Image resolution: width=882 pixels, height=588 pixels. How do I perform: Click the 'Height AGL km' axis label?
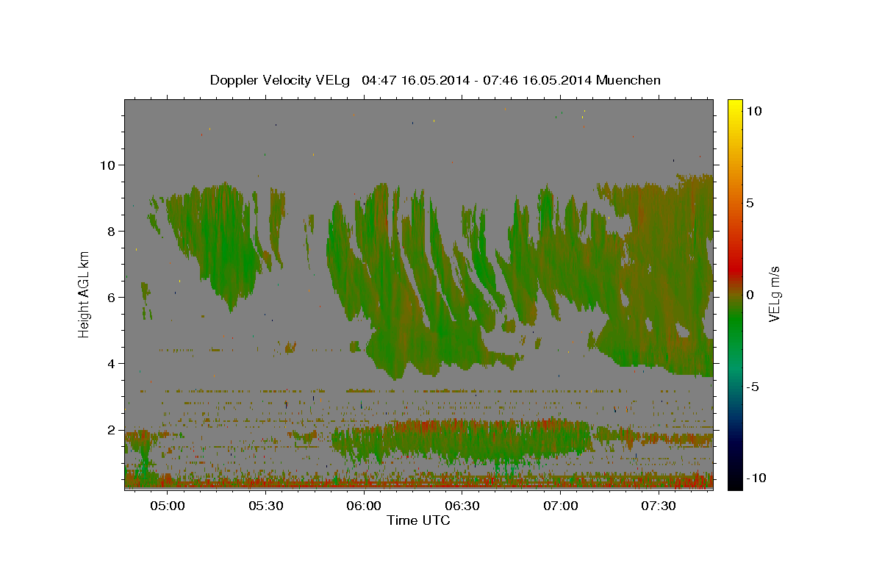tap(85, 293)
